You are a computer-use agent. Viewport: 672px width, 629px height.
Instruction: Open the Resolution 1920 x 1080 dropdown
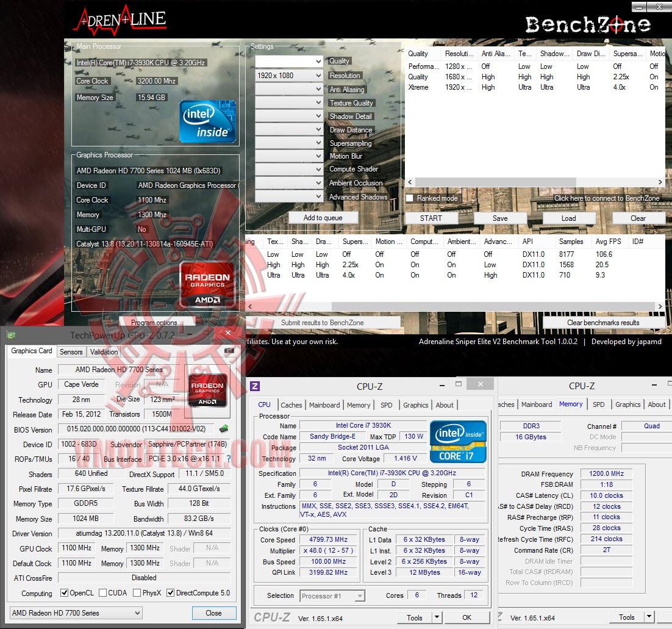289,76
